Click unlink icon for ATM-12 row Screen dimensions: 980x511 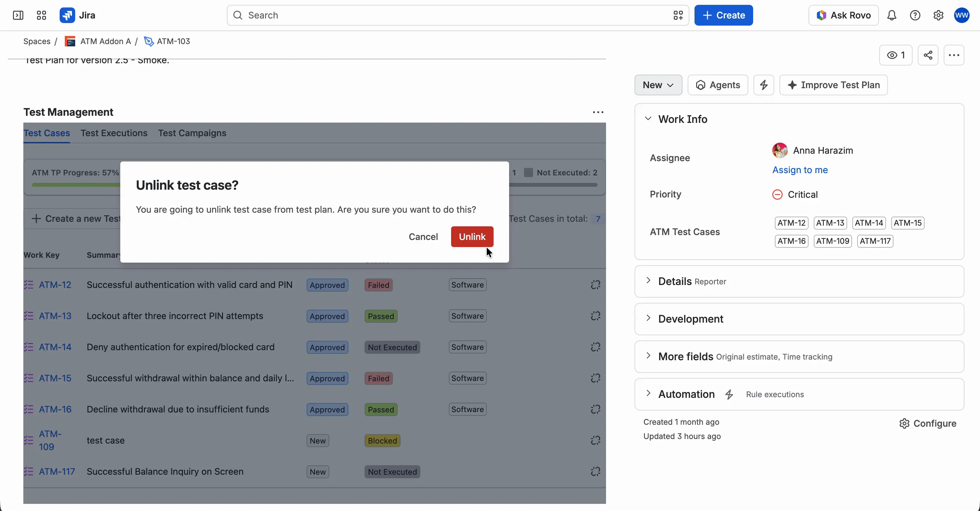pos(595,285)
